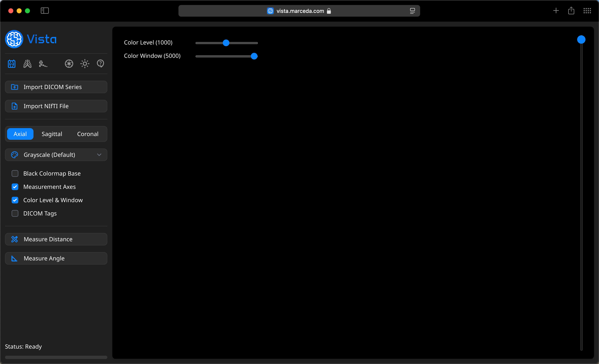Click the Color Window (5000) label

tap(152, 56)
